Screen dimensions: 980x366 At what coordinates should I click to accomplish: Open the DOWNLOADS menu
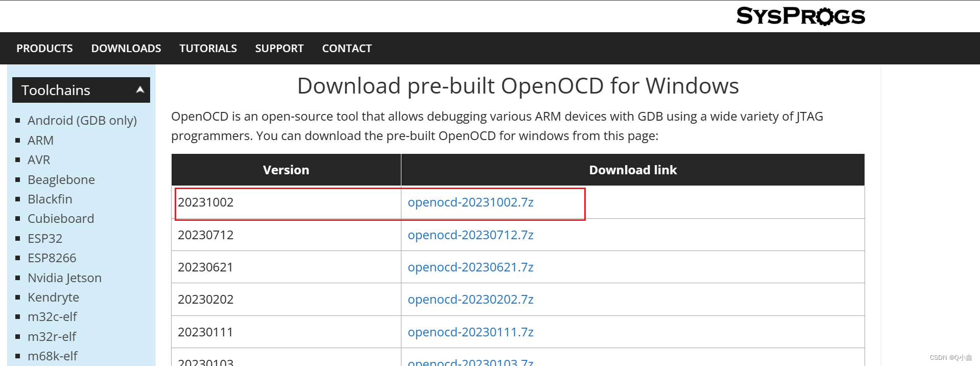pos(126,48)
